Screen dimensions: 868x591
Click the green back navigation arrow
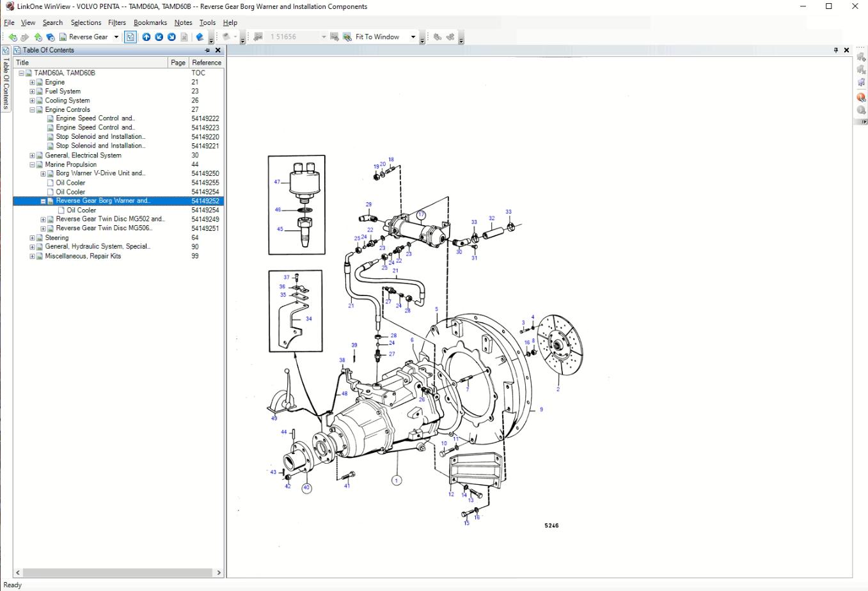tap(13, 37)
